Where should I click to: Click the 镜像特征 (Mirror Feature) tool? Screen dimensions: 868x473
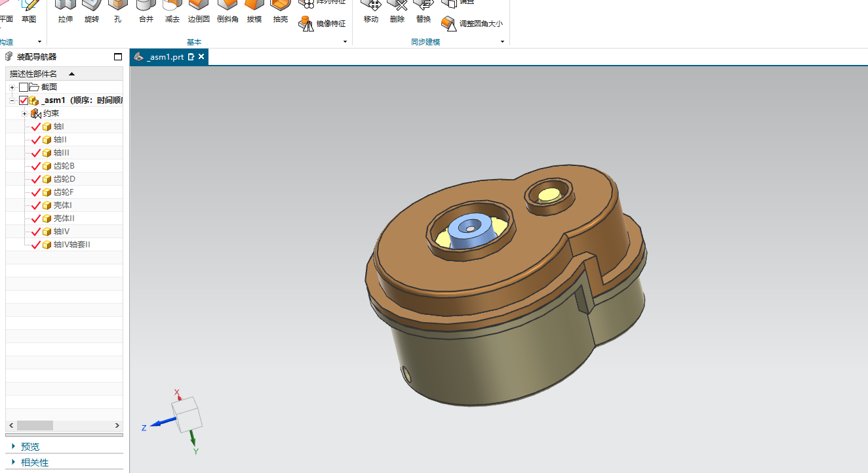coord(322,24)
